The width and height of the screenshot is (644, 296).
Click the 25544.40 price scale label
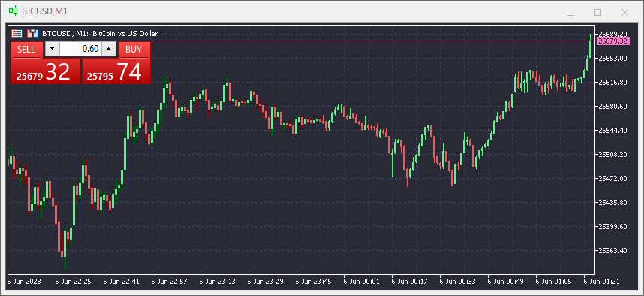point(612,130)
